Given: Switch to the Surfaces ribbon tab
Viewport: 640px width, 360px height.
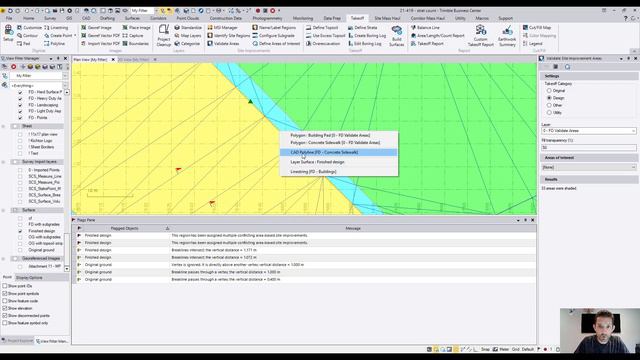Looking at the screenshot, I should [132, 18].
